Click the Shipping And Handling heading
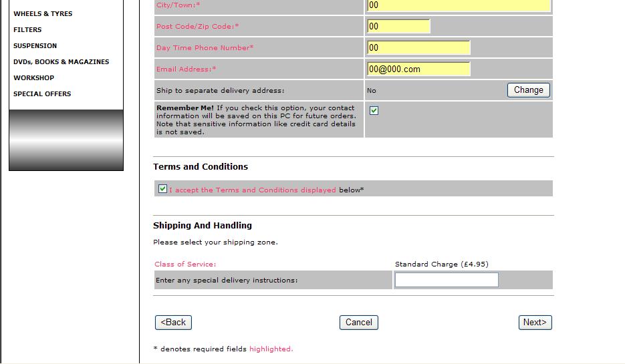The width and height of the screenshot is (625, 364). point(203,226)
